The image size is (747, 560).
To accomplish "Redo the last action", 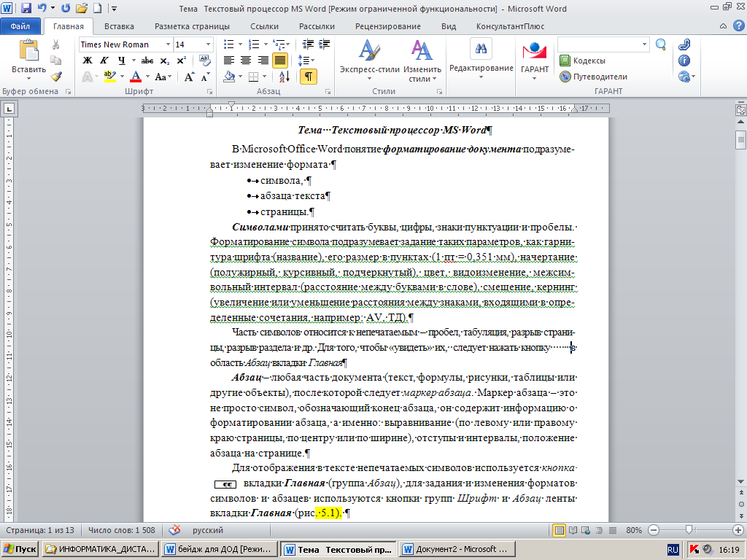I will coord(66,8).
